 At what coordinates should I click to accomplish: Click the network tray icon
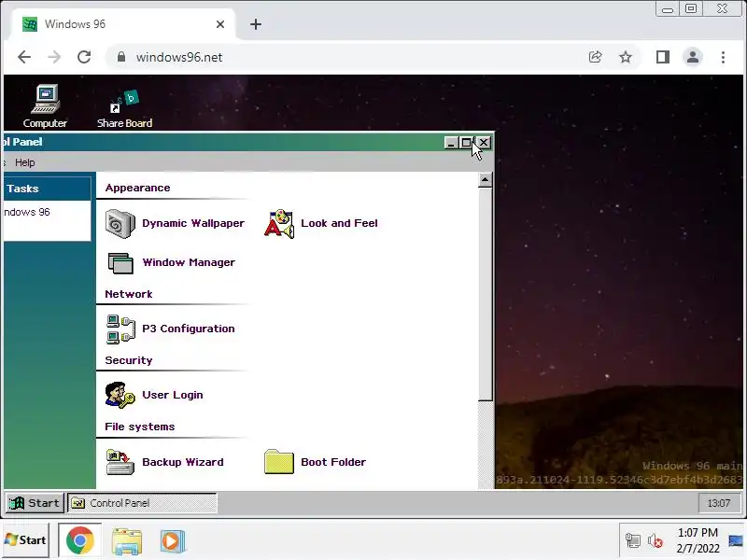point(633,541)
